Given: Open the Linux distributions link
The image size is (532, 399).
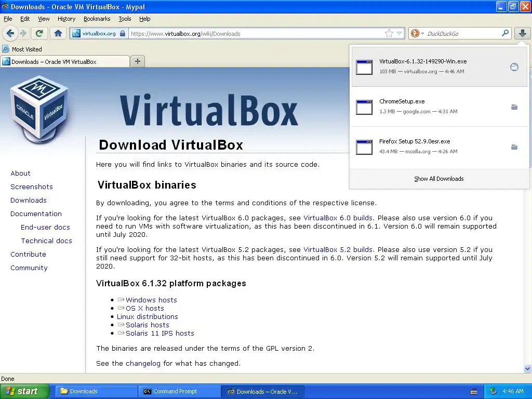Looking at the screenshot, I should (147, 316).
